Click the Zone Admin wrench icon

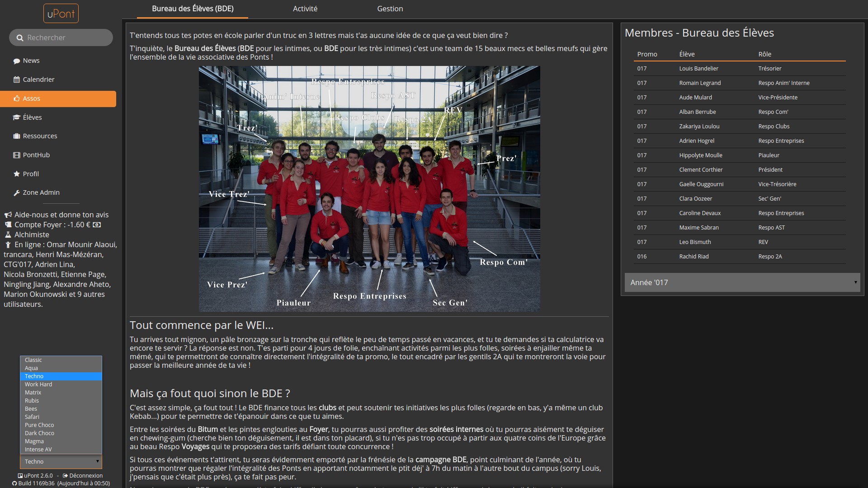(17, 193)
